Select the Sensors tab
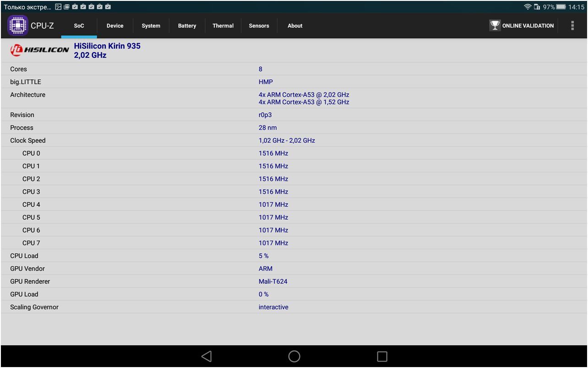This screenshot has height=368, width=588. (259, 26)
